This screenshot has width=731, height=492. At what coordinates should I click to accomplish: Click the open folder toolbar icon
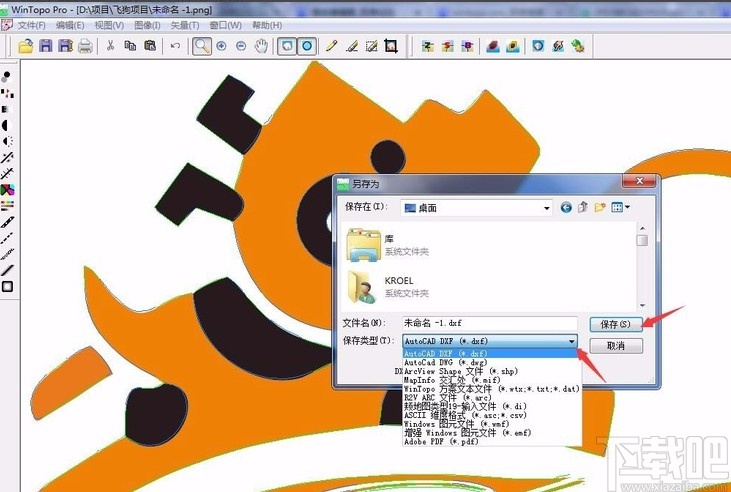click(x=26, y=46)
